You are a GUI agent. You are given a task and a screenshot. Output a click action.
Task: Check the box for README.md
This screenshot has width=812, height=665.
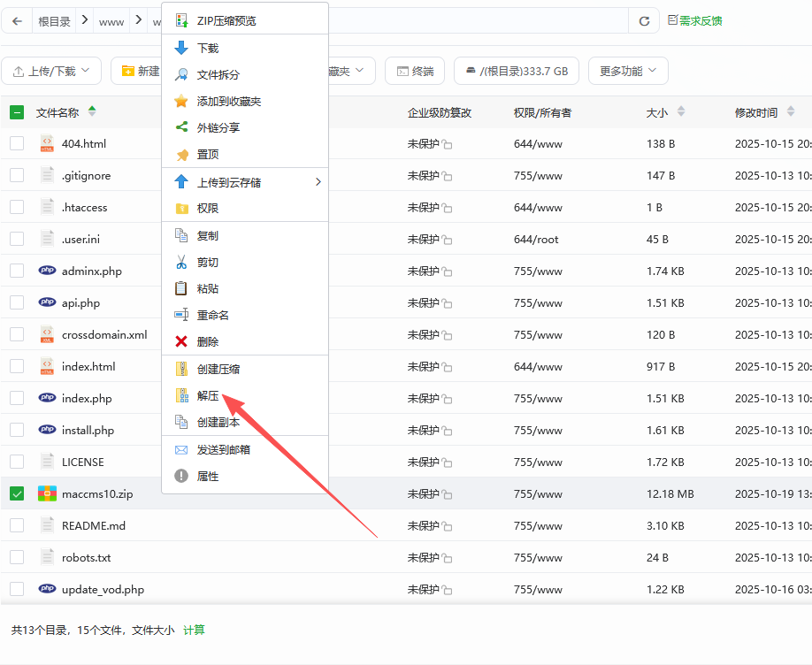coord(17,525)
